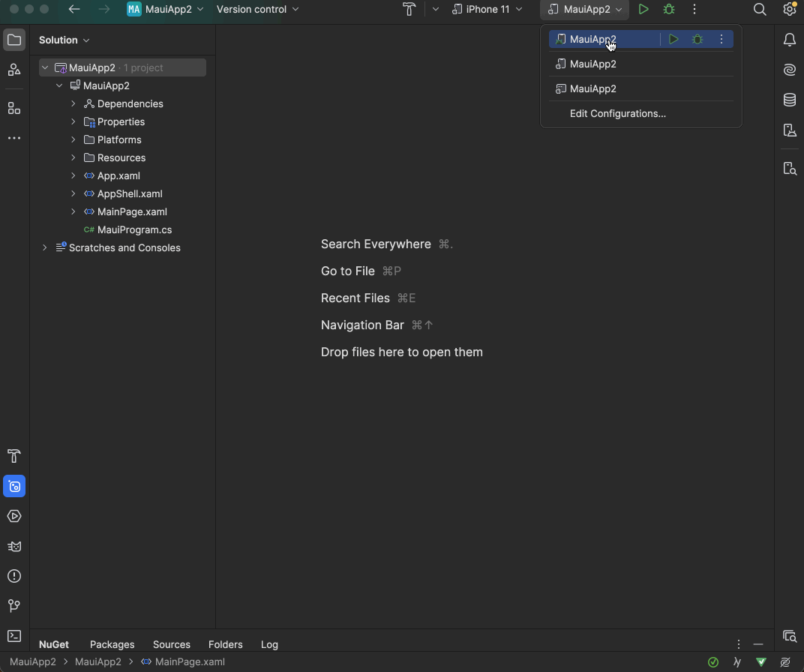Screen dimensions: 804x672
Task: Switch to the Packages tab
Action: pyautogui.click(x=112, y=644)
